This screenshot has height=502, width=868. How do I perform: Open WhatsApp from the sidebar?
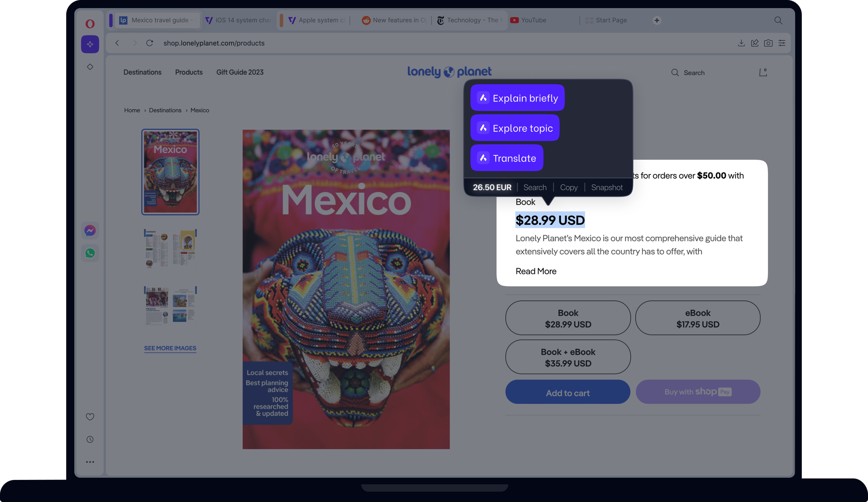point(90,253)
